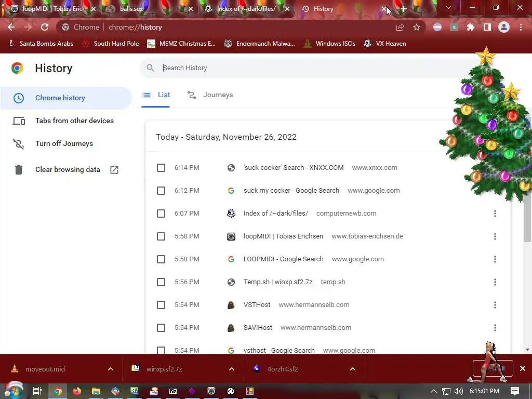Click the Chrome logo beside History heading
The image size is (532, 399).
17,68
